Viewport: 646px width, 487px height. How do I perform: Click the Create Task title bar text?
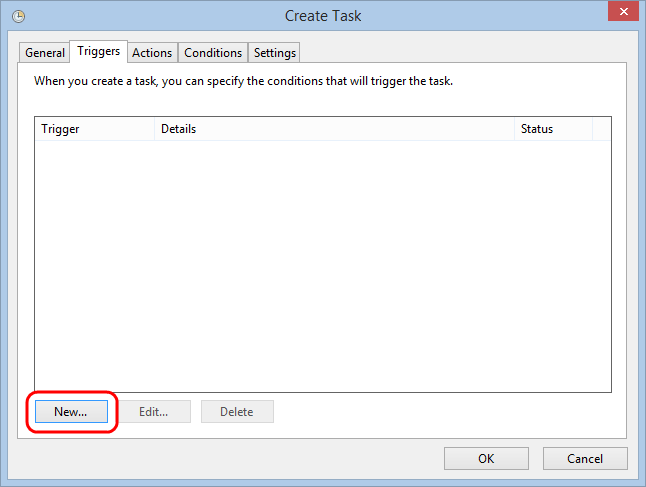click(x=323, y=16)
